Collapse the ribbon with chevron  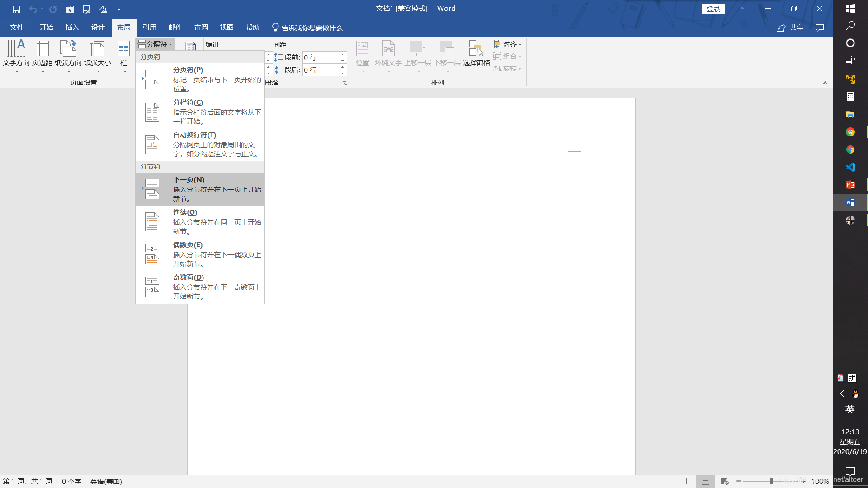pyautogui.click(x=825, y=83)
